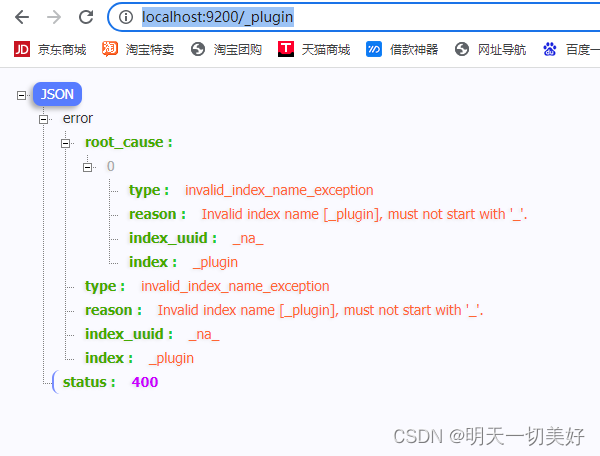Click the browser forward arrow

pos(54,17)
